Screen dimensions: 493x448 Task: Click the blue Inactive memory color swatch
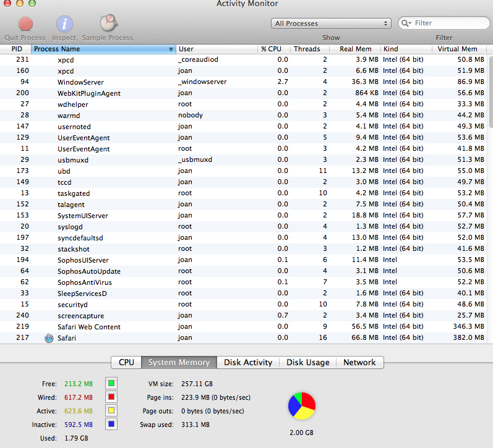tap(111, 424)
